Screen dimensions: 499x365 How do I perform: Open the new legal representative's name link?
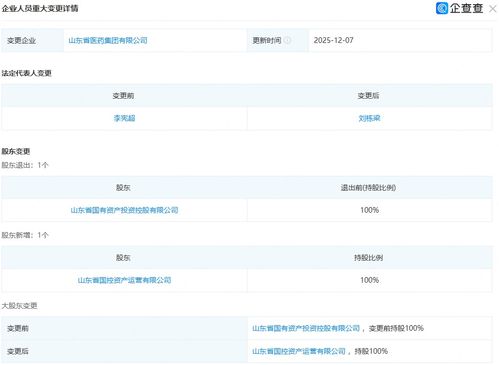point(369,118)
